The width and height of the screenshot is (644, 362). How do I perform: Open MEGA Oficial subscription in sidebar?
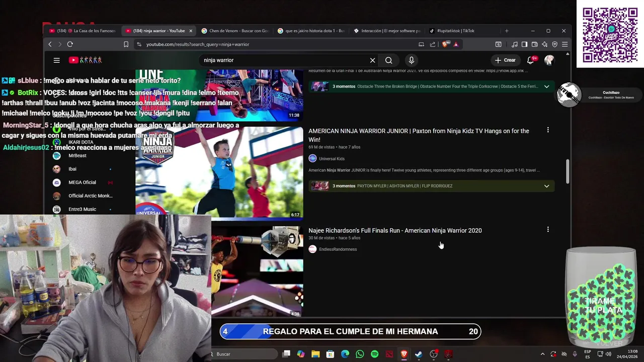[x=83, y=183]
